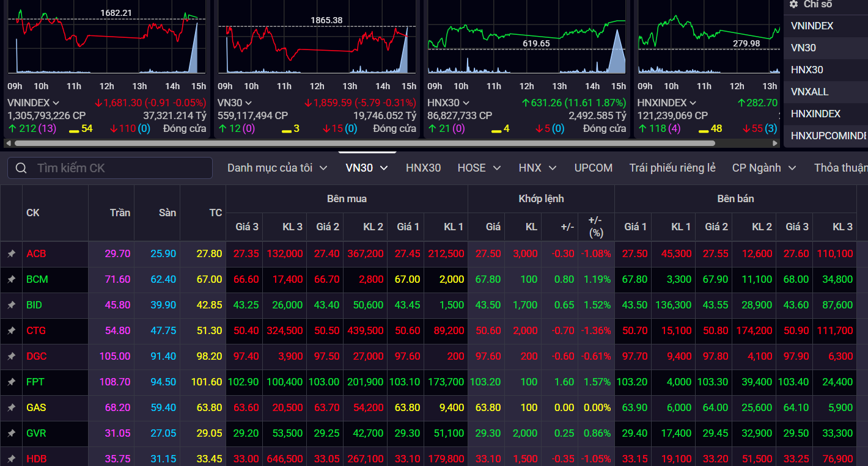Image resolution: width=868 pixels, height=466 pixels.
Task: Click GAS floor price 59.40
Action: point(164,407)
